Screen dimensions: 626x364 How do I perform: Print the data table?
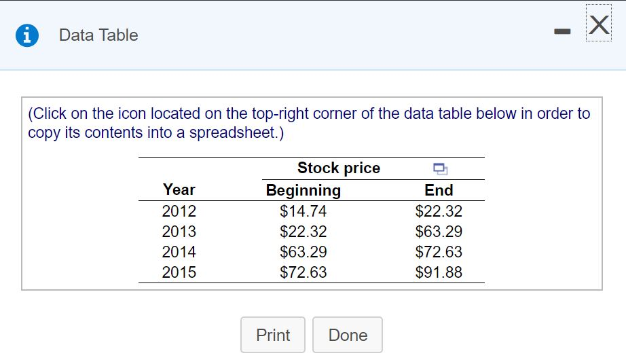273,335
